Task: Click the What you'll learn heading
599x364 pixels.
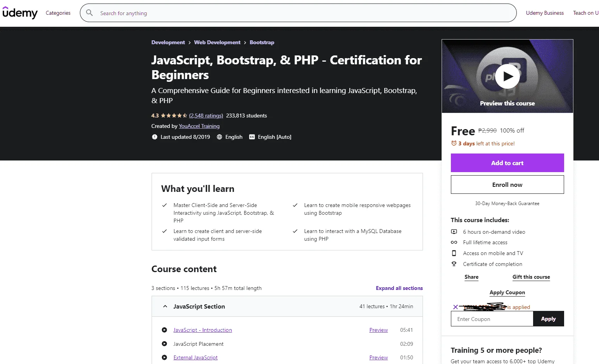Action: tap(198, 189)
